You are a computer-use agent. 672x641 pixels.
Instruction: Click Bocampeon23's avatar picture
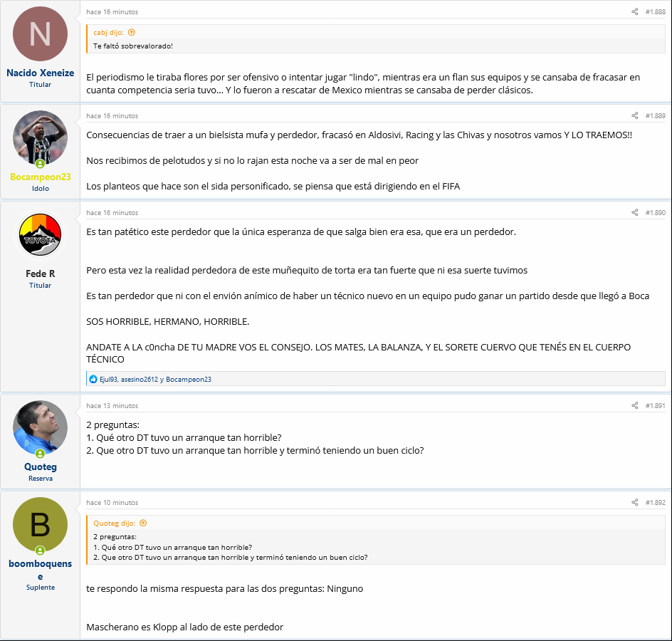pos(41,137)
